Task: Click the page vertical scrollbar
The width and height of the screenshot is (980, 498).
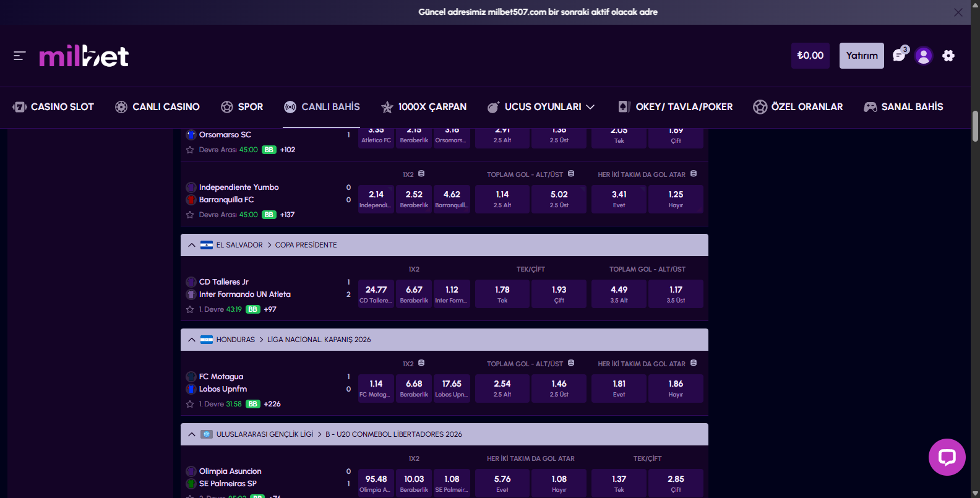Action: (x=975, y=127)
